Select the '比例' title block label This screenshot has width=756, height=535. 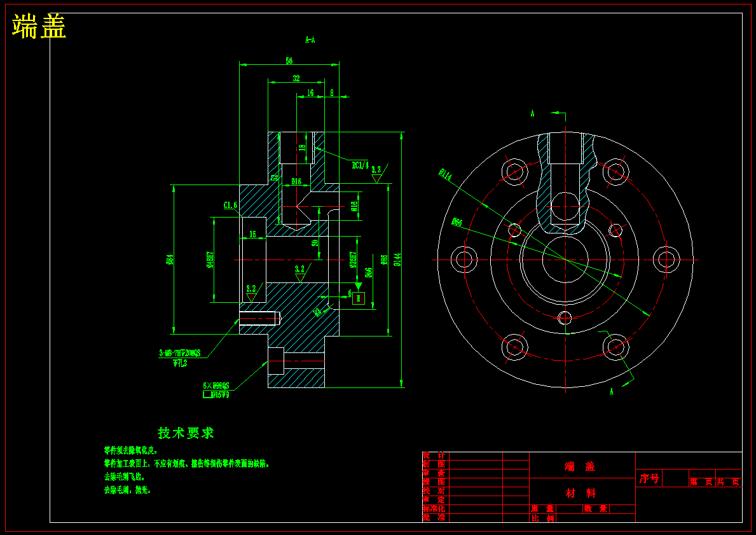pyautogui.click(x=543, y=518)
